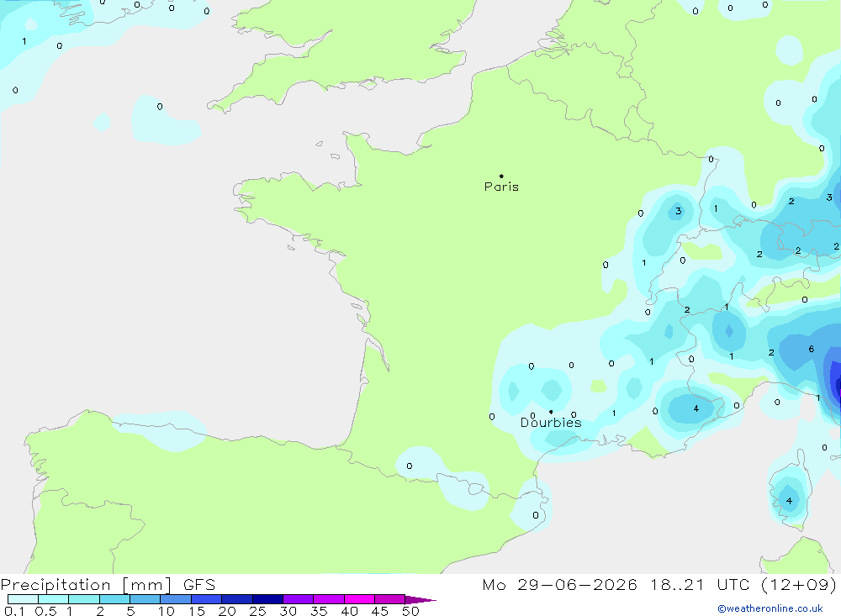
Task: Pick the 5 mm legend color swatch
Action: pos(145,599)
